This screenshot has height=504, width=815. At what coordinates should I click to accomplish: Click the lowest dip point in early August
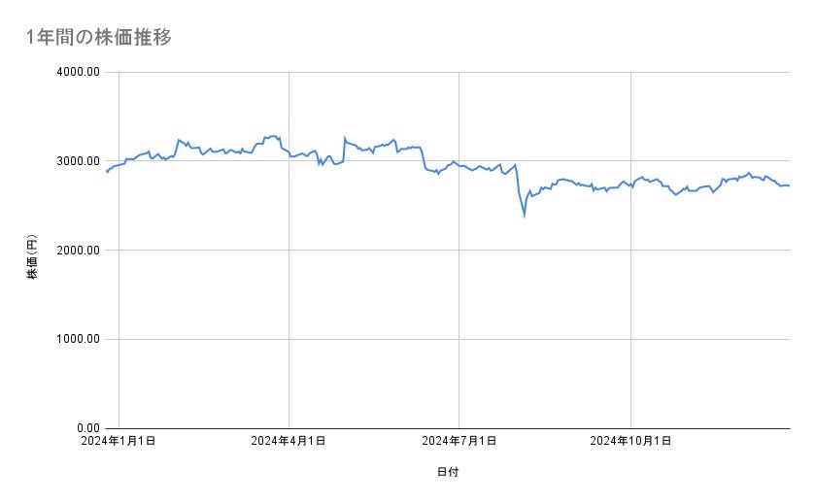525,216
